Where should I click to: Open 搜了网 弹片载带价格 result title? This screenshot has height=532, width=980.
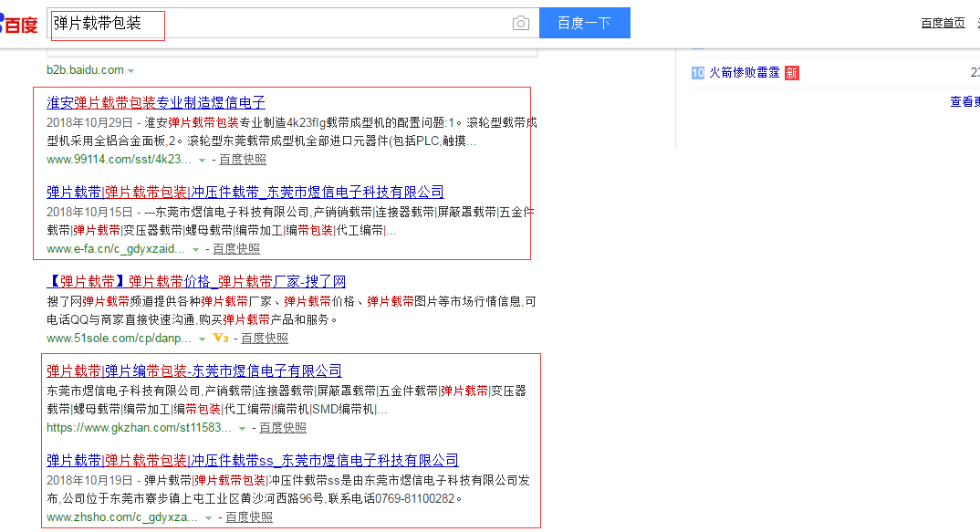(196, 281)
